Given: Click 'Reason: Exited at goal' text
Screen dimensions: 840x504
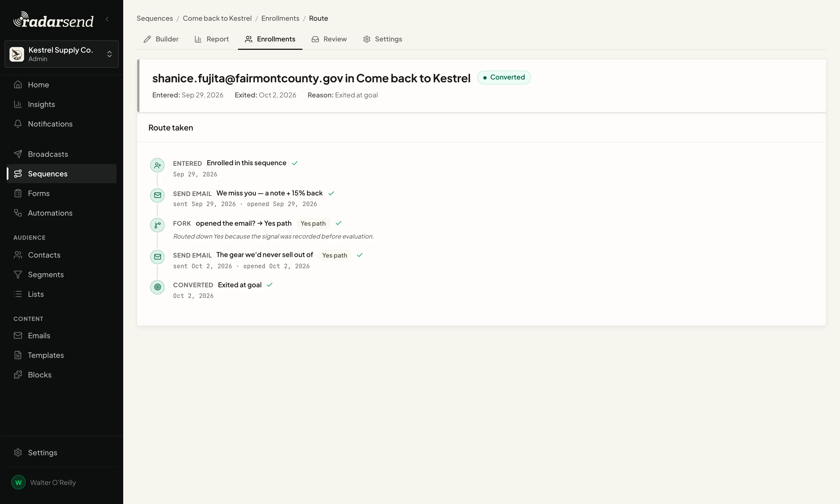Looking at the screenshot, I should [343, 95].
